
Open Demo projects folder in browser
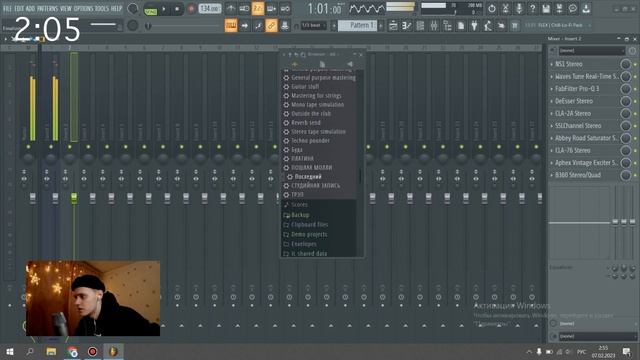coord(309,234)
